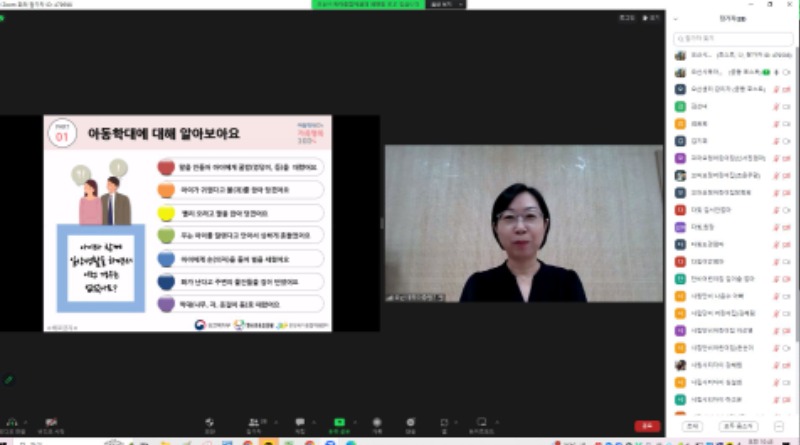
Task: Toggle muted mic icon of fourth participant
Action: tap(776, 104)
